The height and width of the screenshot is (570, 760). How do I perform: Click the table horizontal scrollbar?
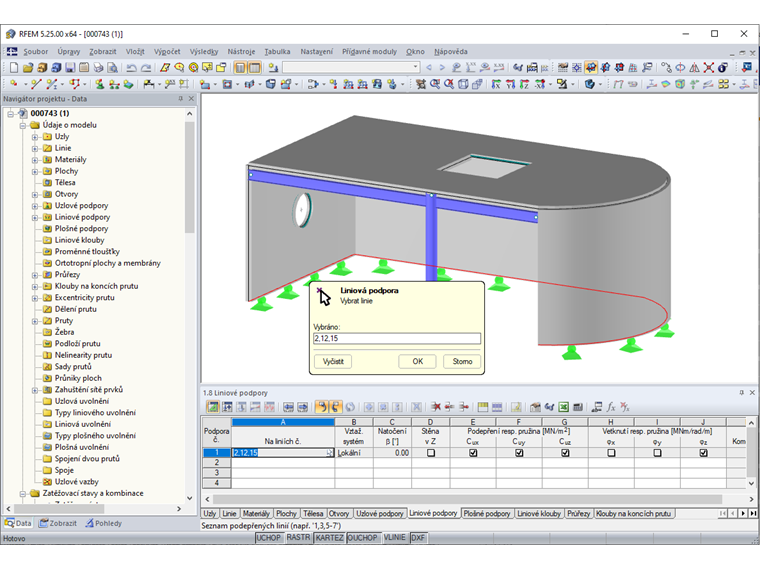click(x=467, y=499)
